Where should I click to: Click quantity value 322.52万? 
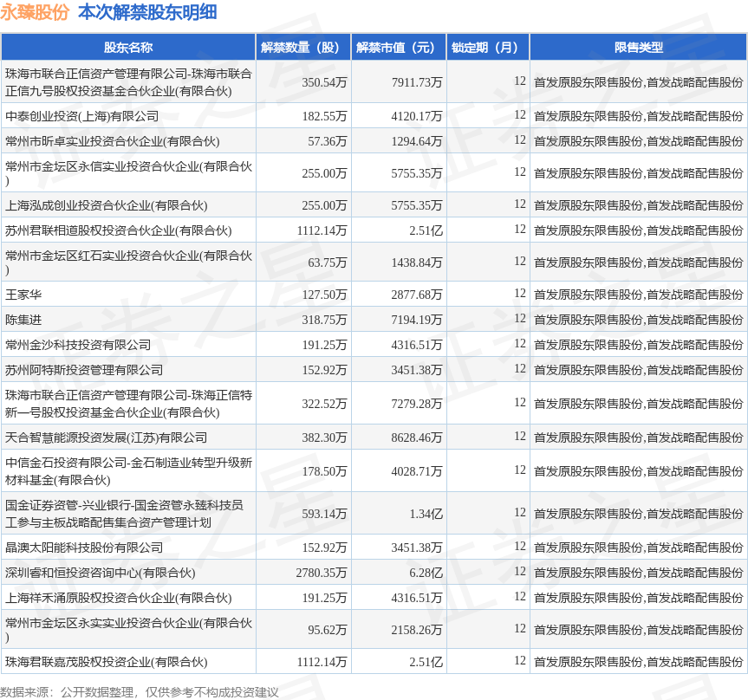point(324,404)
